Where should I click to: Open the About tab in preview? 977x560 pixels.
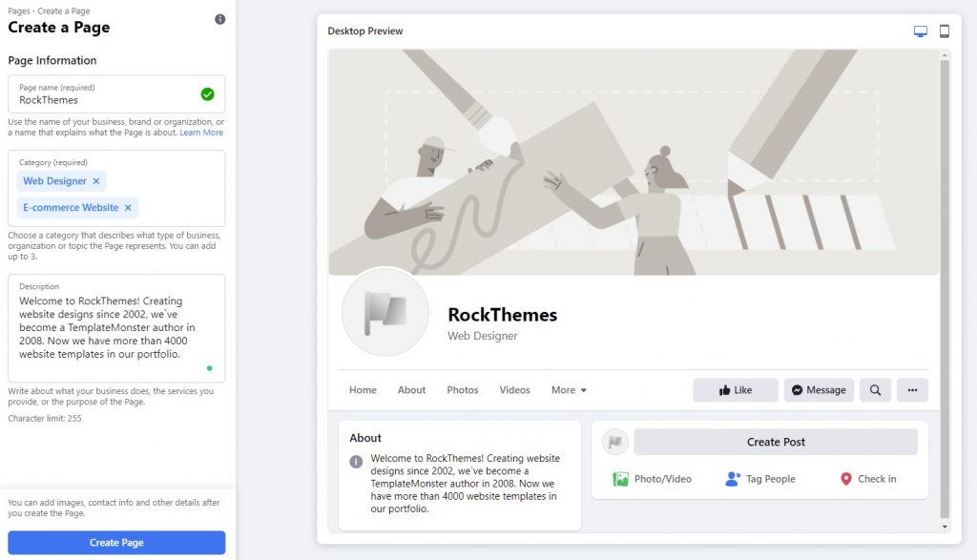coord(411,390)
